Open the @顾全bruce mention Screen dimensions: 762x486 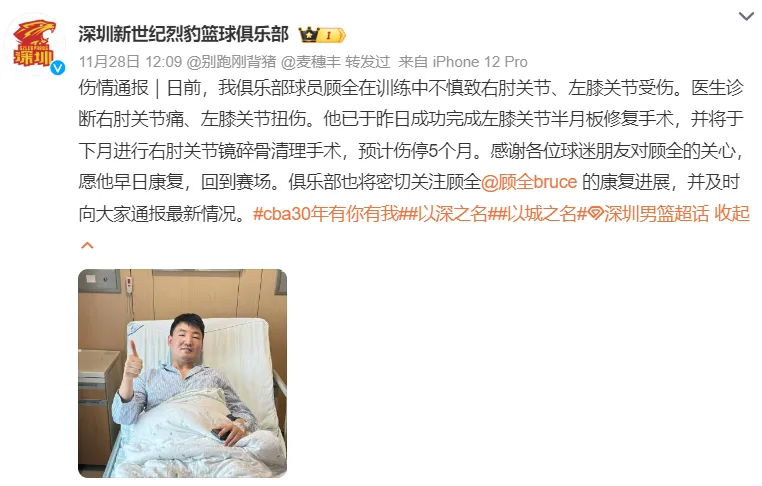coord(529,182)
